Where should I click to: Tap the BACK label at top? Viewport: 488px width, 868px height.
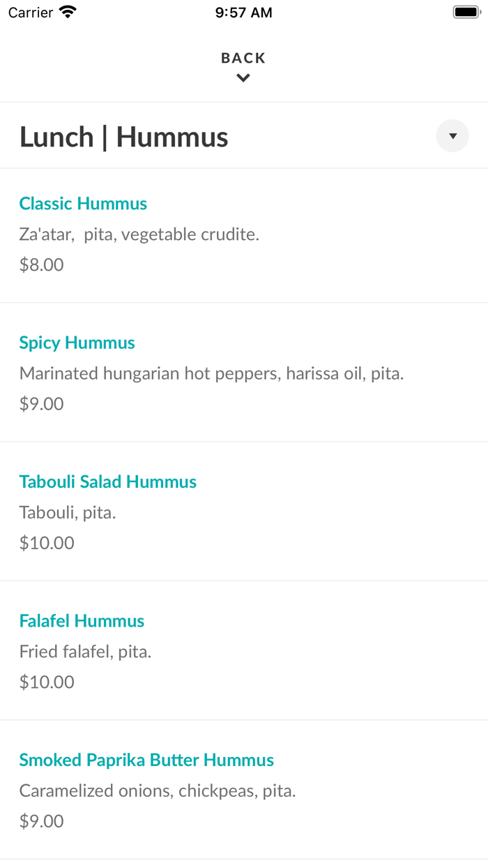tap(243, 58)
